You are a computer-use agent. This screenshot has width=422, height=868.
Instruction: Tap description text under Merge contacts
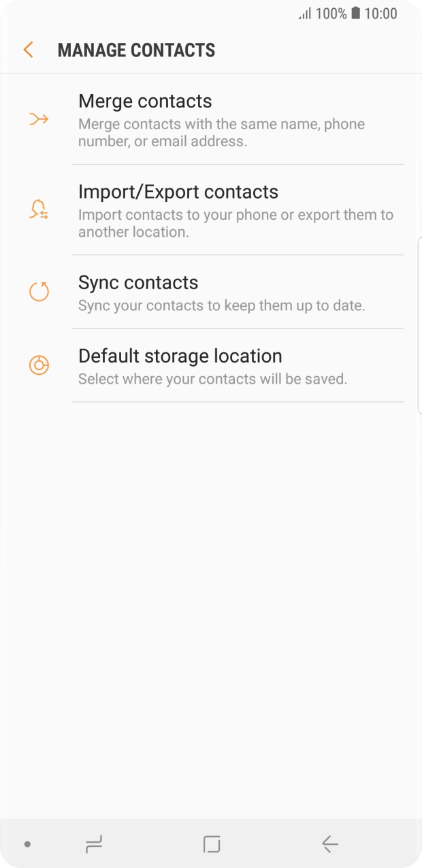click(223, 133)
